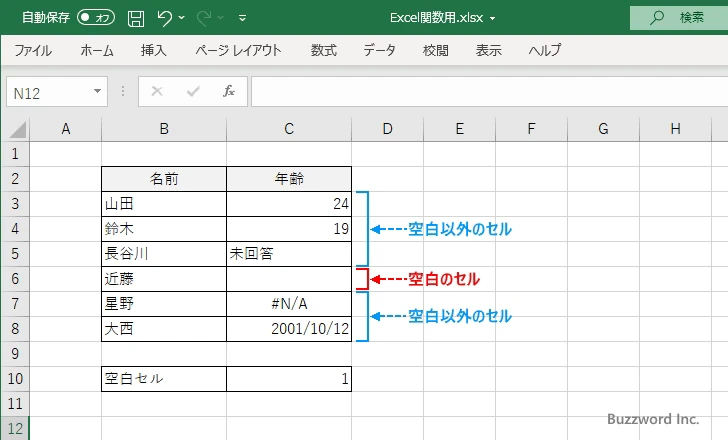Select the #N/A error cell
The width and height of the screenshot is (728, 440).
289,304
